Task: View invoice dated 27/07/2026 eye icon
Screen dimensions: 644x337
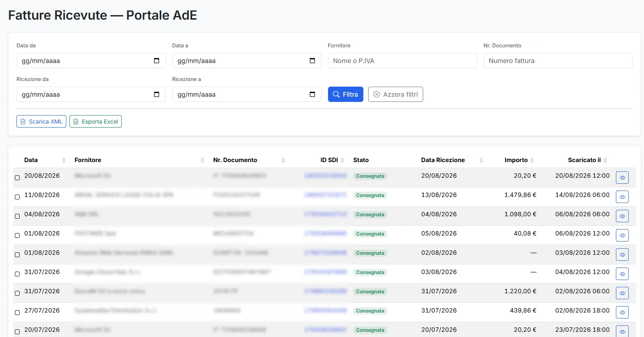Action: (622, 313)
